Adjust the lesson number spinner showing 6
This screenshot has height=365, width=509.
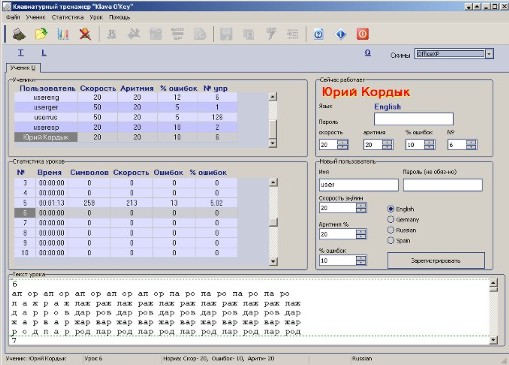[x=471, y=145]
